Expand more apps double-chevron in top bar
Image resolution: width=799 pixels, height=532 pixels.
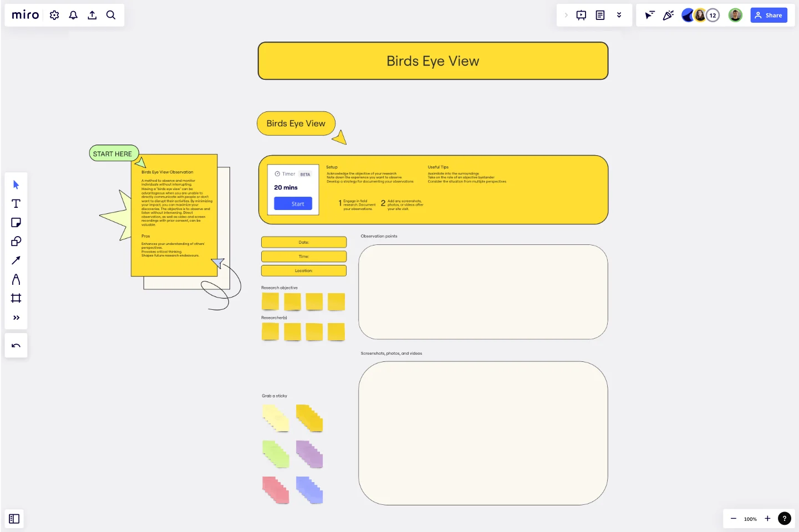[619, 15]
